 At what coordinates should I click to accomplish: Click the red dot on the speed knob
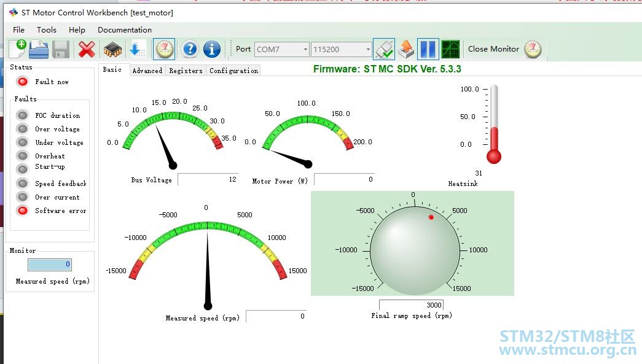coord(431,217)
